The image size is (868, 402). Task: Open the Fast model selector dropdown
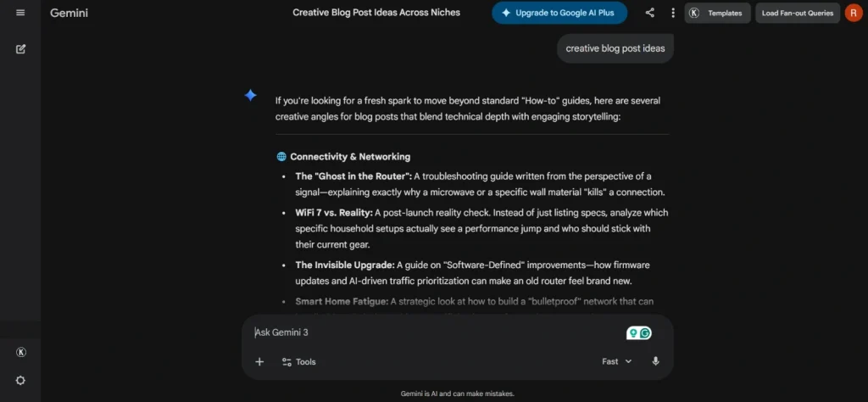point(617,361)
